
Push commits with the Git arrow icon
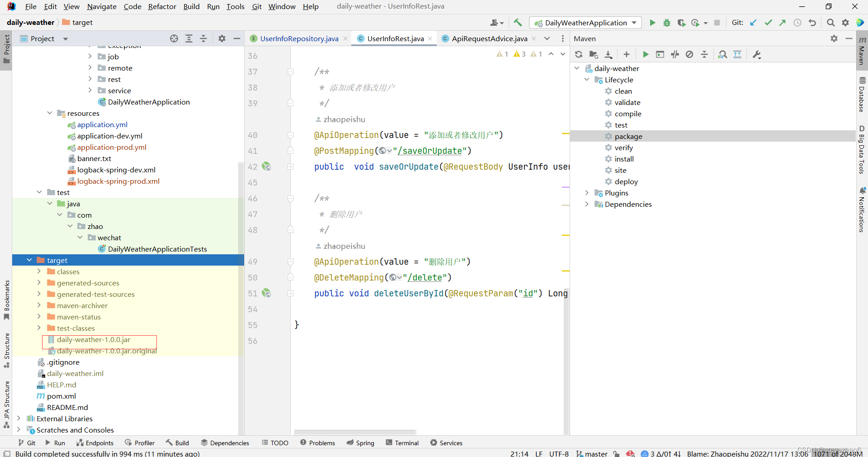click(x=783, y=23)
